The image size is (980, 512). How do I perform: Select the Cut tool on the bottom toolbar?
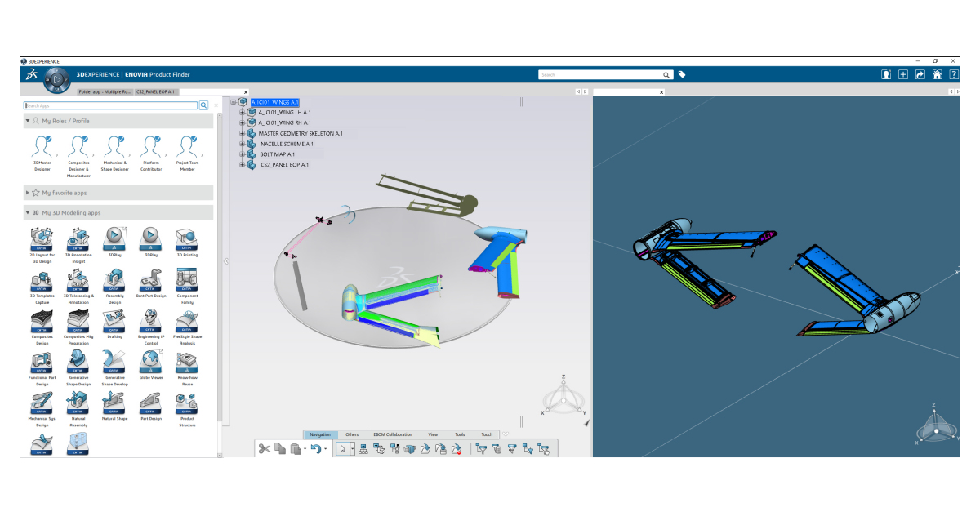(x=264, y=447)
